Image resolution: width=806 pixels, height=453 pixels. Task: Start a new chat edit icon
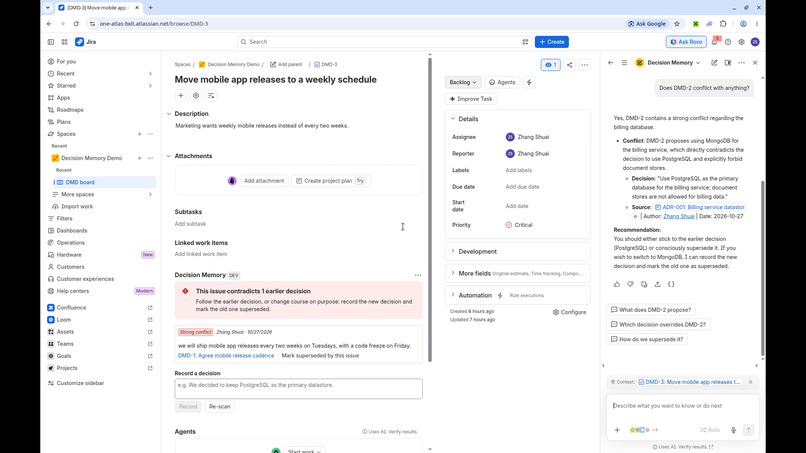point(714,63)
